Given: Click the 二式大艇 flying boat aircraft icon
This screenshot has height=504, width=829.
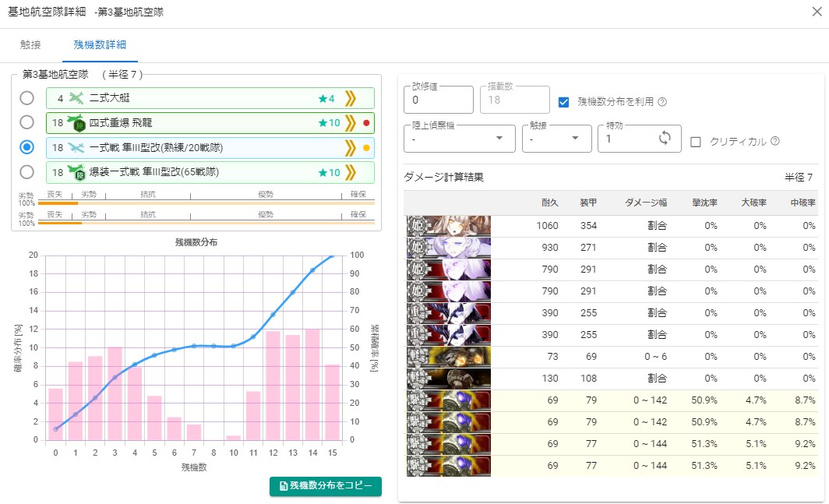Looking at the screenshot, I should coord(76,99).
